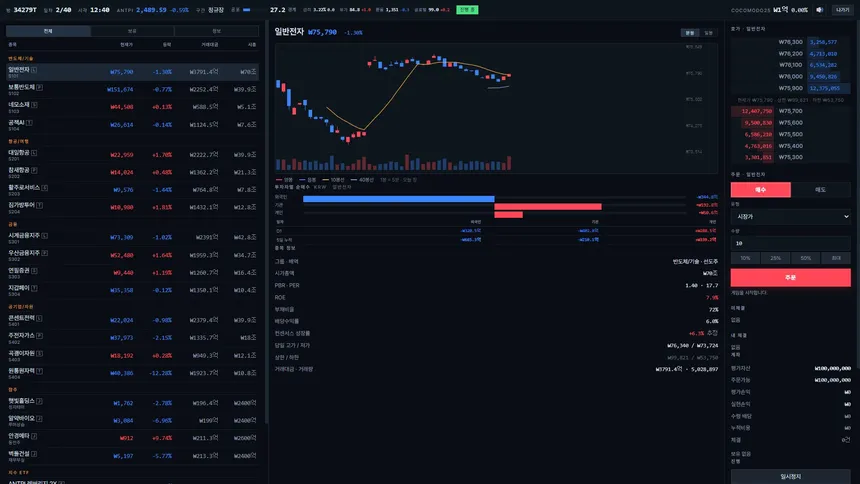This screenshot has width=860, height=484.
Task: Click the badge icon beside 햇빛홀딩스
Action: 39,401
